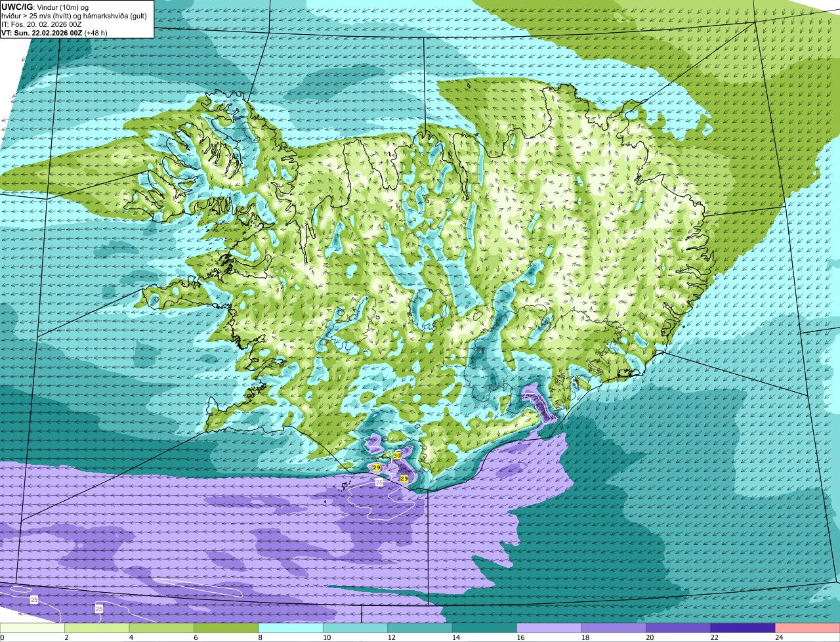The image size is (840, 642).
Task: Click the legend tick label '0'
Action: click(x=2, y=637)
